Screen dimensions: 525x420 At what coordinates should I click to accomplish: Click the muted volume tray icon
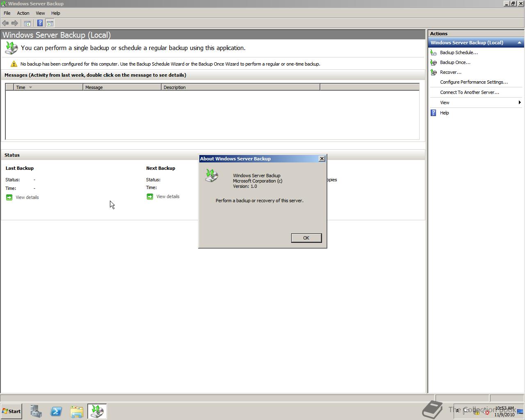486,411
